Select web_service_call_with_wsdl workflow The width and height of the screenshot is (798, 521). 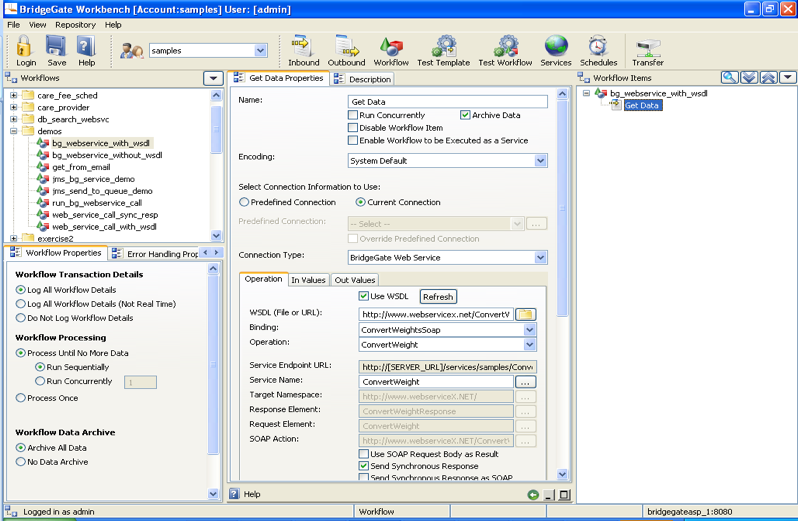[x=104, y=227]
